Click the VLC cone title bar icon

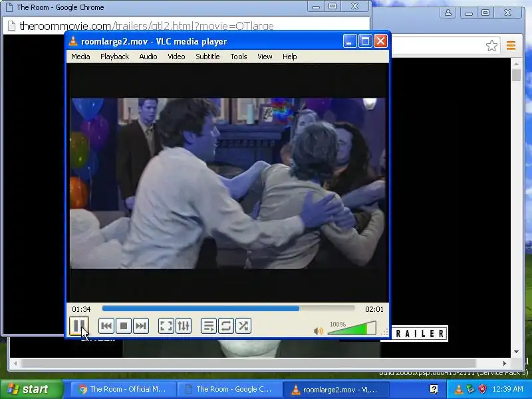(73, 41)
